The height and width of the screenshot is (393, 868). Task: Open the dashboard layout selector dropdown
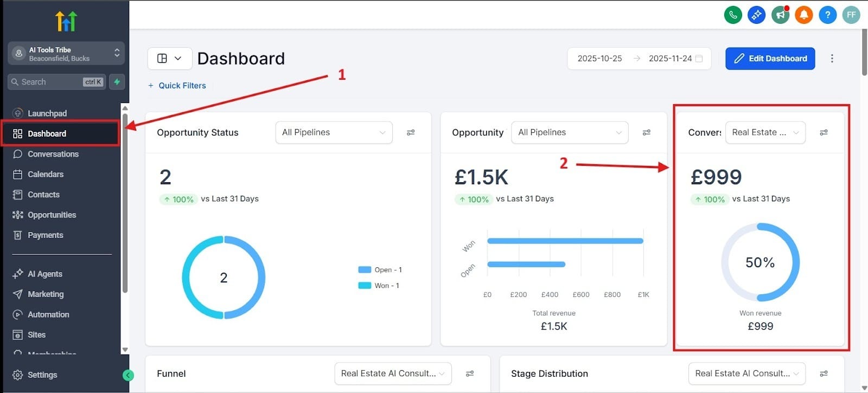click(170, 59)
